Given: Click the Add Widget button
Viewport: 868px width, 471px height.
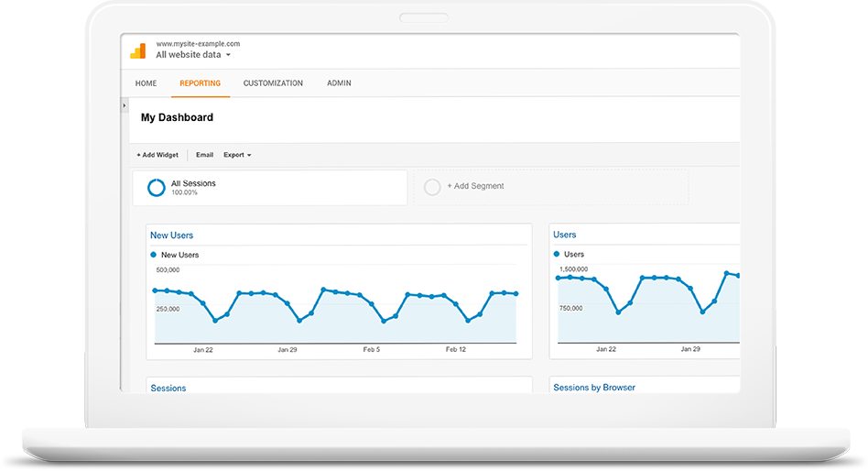Looking at the screenshot, I should pyautogui.click(x=157, y=155).
